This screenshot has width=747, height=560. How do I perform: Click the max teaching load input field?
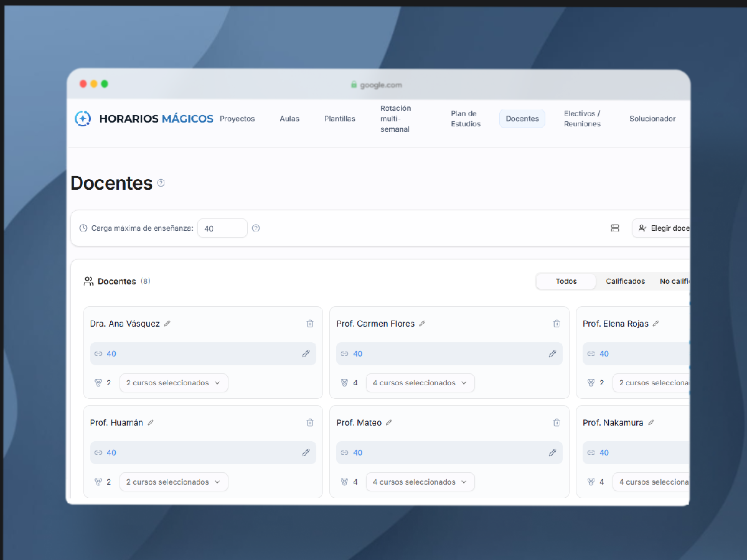(222, 228)
